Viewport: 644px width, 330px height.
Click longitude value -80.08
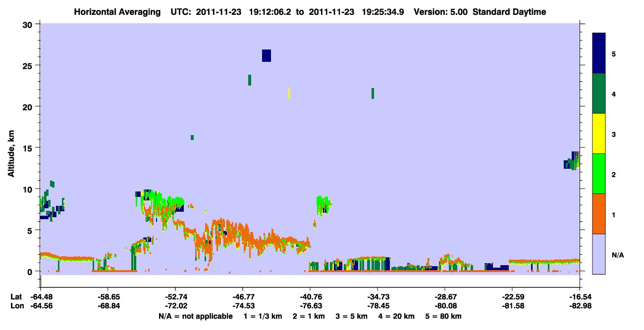(445, 306)
